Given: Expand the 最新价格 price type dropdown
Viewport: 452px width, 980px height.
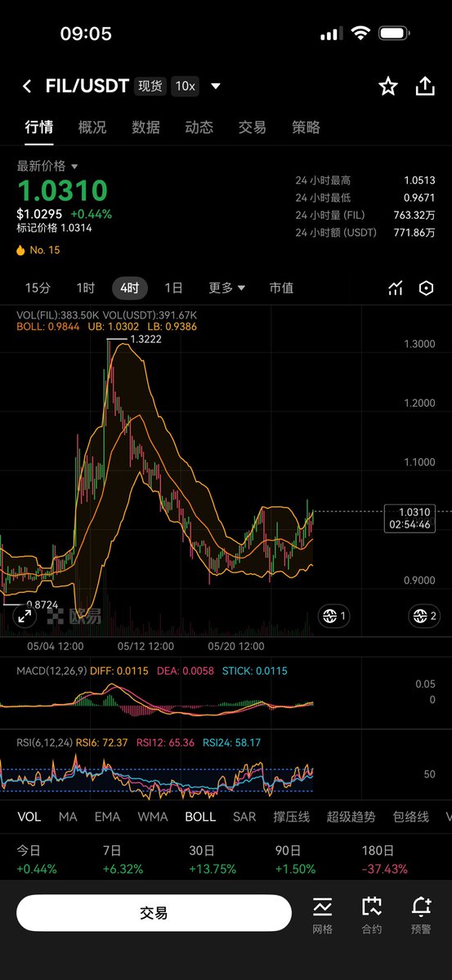Looking at the screenshot, I should click(47, 166).
